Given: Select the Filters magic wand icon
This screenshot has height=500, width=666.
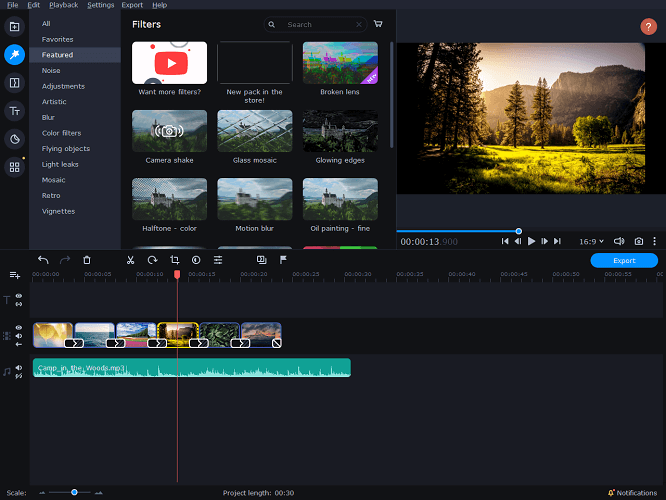Looking at the screenshot, I should [14, 55].
